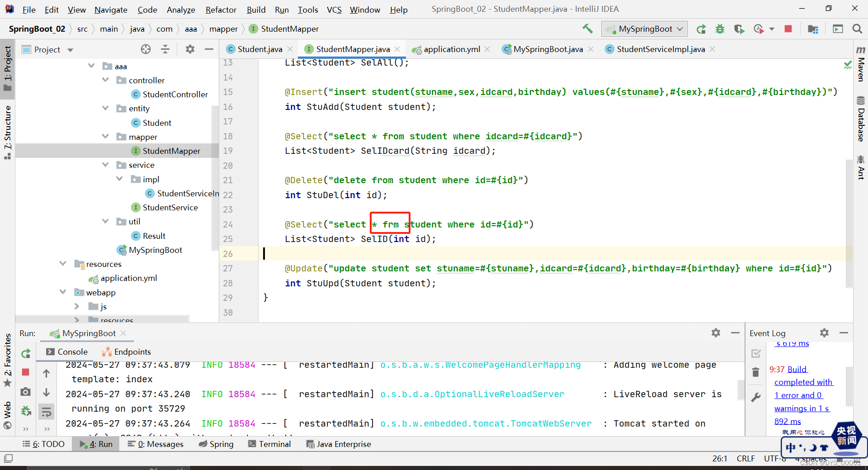Hide the Project panel with minus icon

pos(209,49)
